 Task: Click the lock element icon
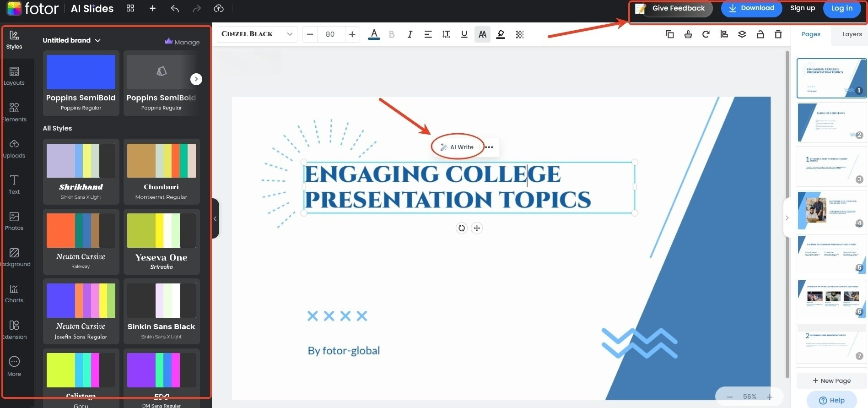760,34
